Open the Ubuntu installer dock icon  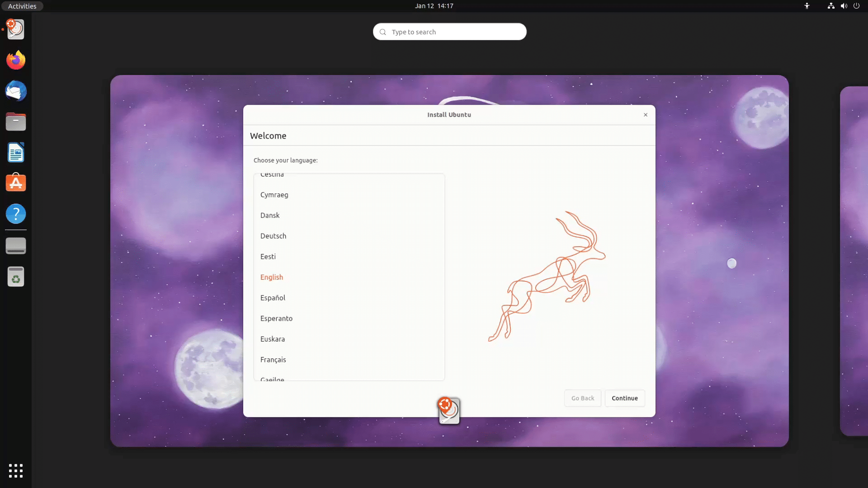[x=16, y=29]
